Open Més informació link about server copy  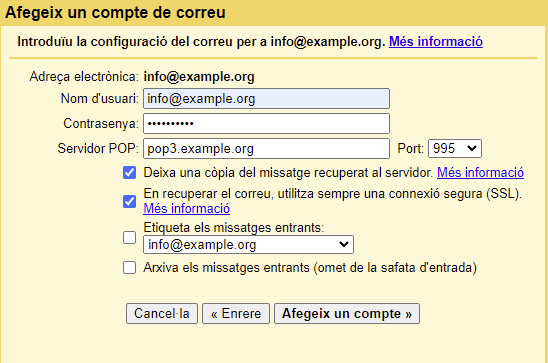[480, 173]
